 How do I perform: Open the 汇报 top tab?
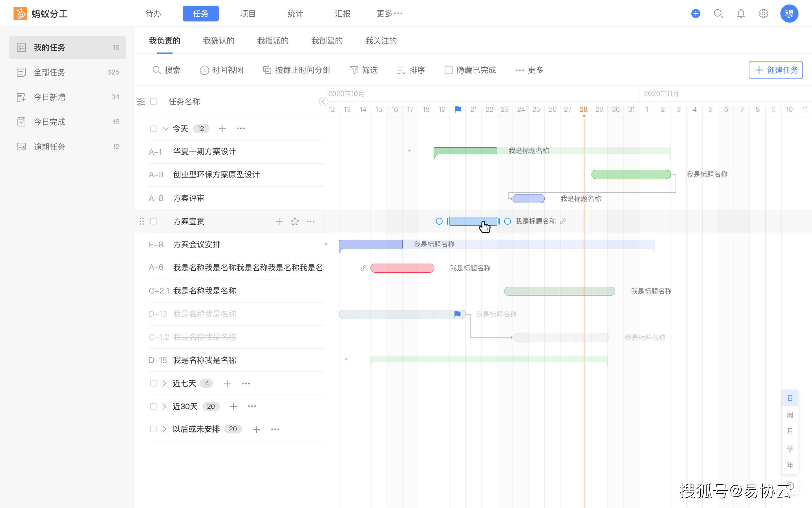343,14
